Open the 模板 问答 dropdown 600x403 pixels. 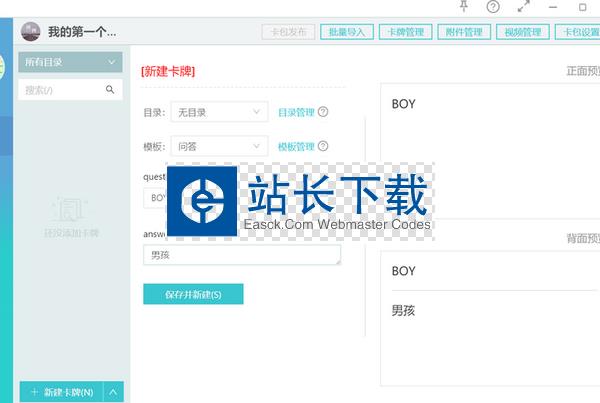[x=219, y=146]
